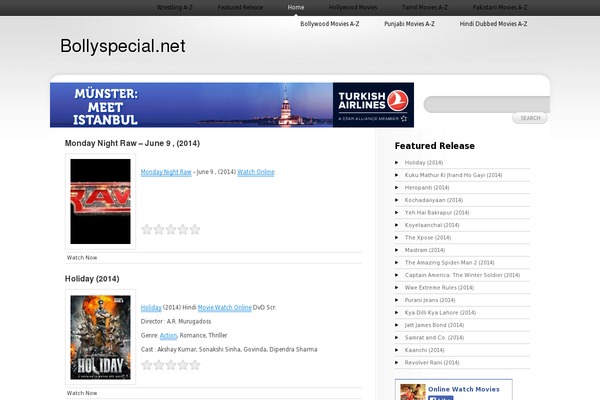Open Kya Dilli Kya Lahore (2014)
Image resolution: width=600 pixels, height=400 pixels.
[440, 313]
